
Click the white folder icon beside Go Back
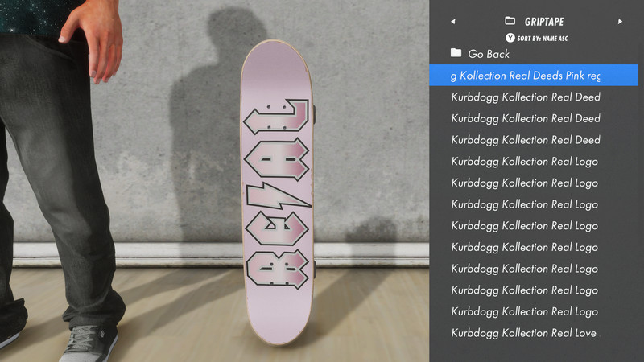tap(456, 52)
